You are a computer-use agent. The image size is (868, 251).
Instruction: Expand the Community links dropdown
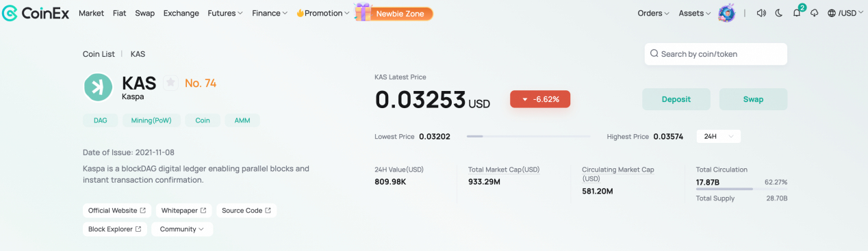click(x=182, y=229)
